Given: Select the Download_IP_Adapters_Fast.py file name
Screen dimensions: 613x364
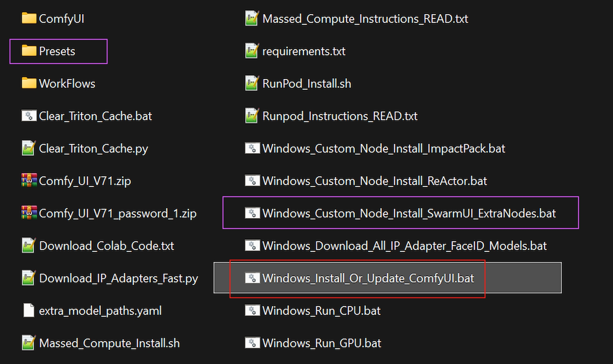Looking at the screenshot, I should [x=119, y=279].
